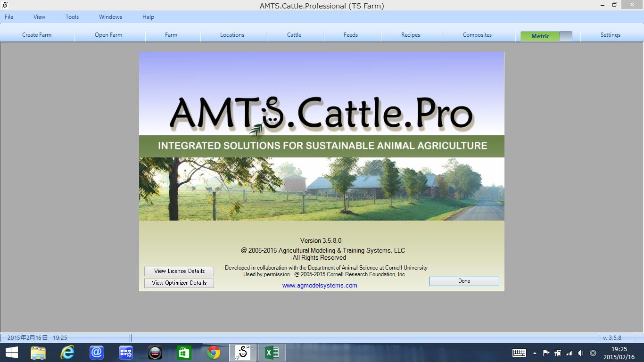The width and height of the screenshot is (644, 362).
Task: Open the network signal tray icon
Action: [x=569, y=353]
